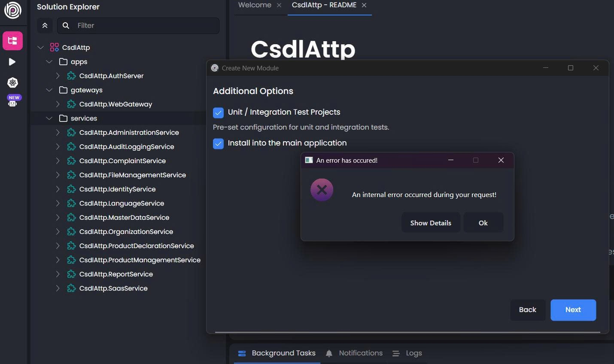Uncheck Unit / Integration Test Projects checkbox
Image resolution: width=614 pixels, height=364 pixels.
click(x=218, y=112)
